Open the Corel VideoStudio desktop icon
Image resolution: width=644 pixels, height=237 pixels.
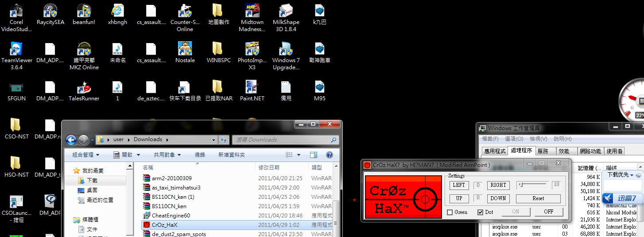[x=16, y=18]
